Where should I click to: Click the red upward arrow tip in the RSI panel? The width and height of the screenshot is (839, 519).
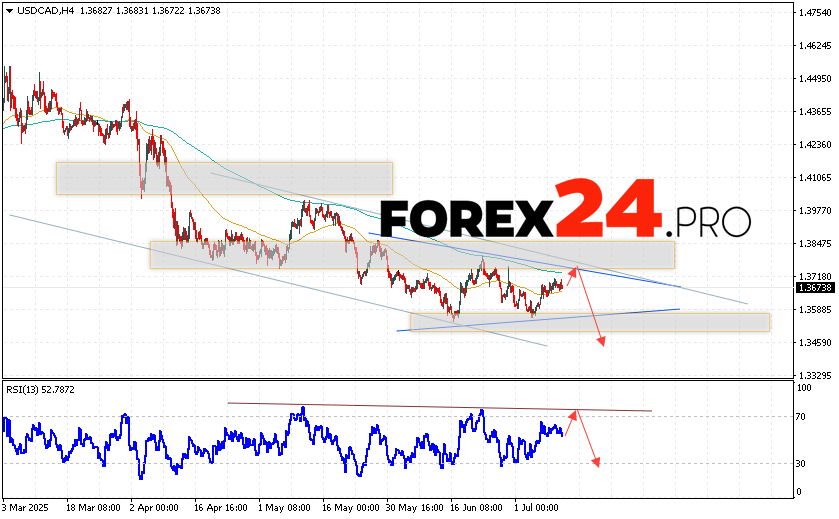575,412
